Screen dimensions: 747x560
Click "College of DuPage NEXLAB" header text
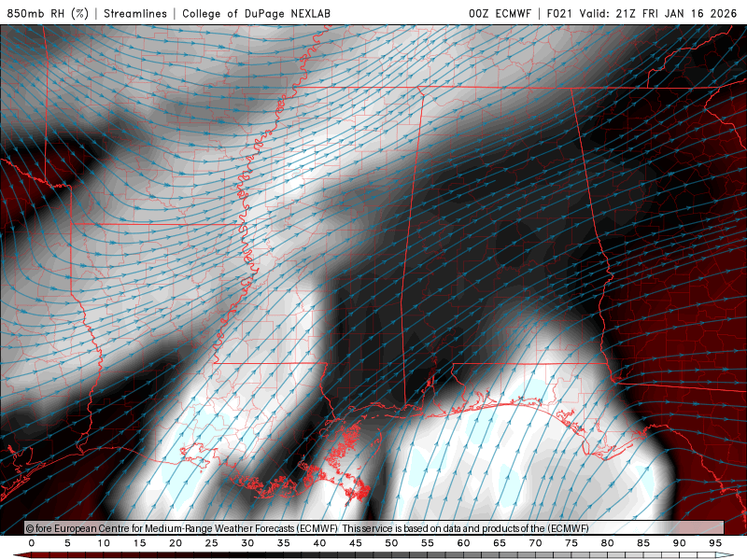[x=256, y=13]
